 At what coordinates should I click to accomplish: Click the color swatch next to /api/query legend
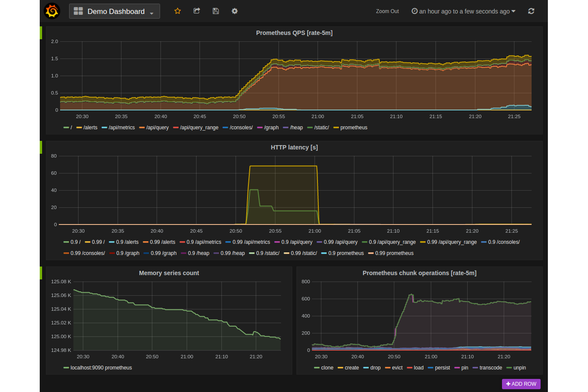141,127
